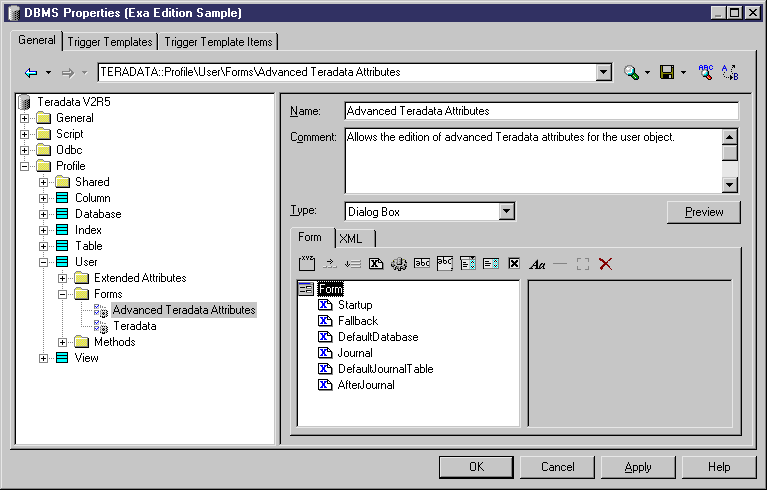This screenshot has height=490, width=767.
Task: Select Fallback in the form tree
Action: click(x=358, y=321)
